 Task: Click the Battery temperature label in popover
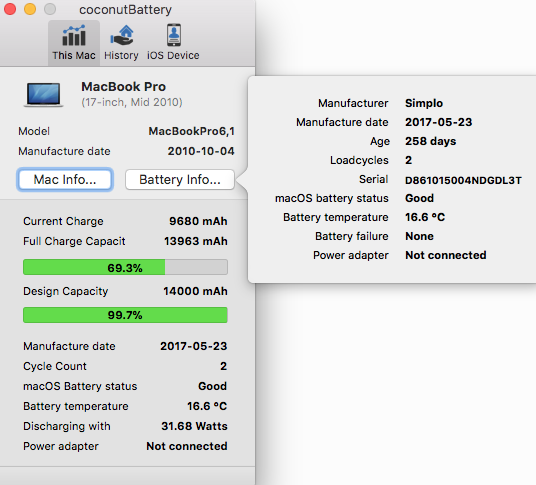[x=336, y=217]
